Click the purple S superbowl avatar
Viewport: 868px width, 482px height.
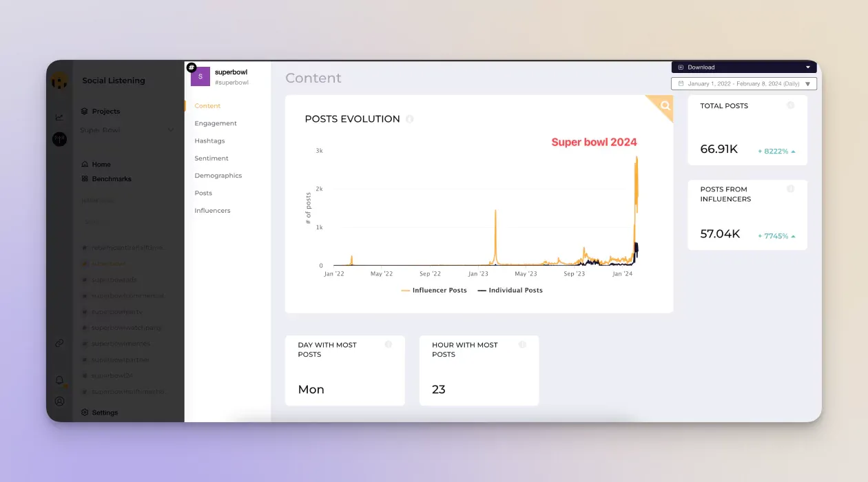200,76
